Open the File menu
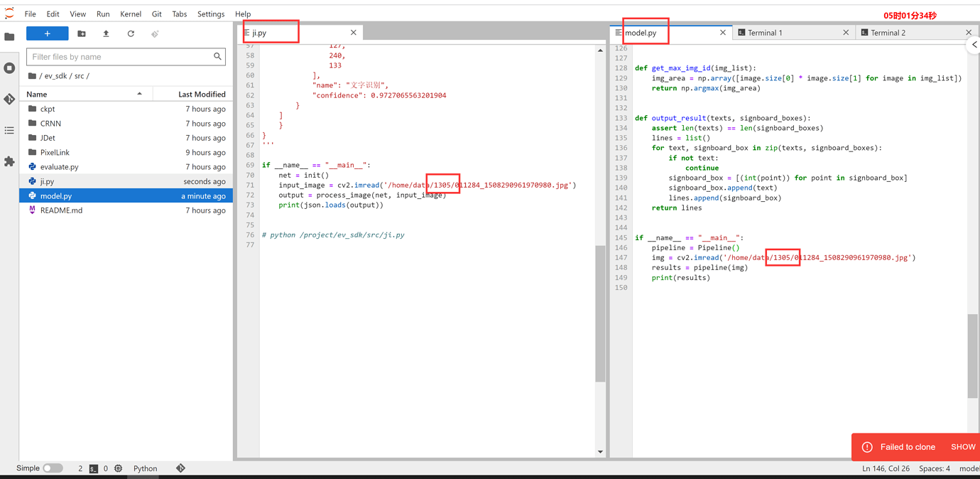Viewport: 980px width, 479px height. tap(31, 14)
